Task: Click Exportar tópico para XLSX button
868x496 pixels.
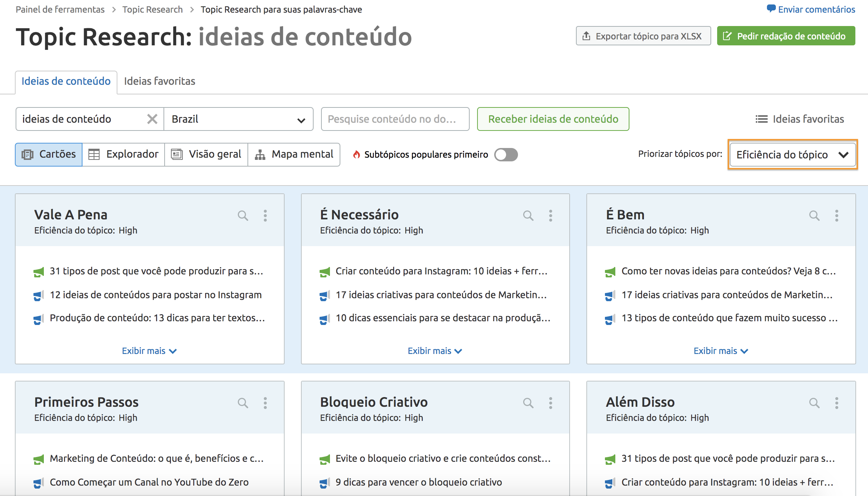Action: 643,36
